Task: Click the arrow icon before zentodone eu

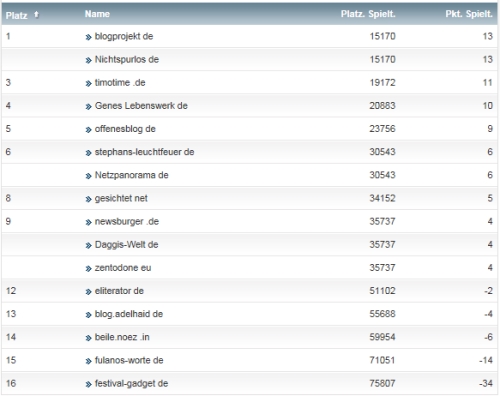Action: pos(88,269)
